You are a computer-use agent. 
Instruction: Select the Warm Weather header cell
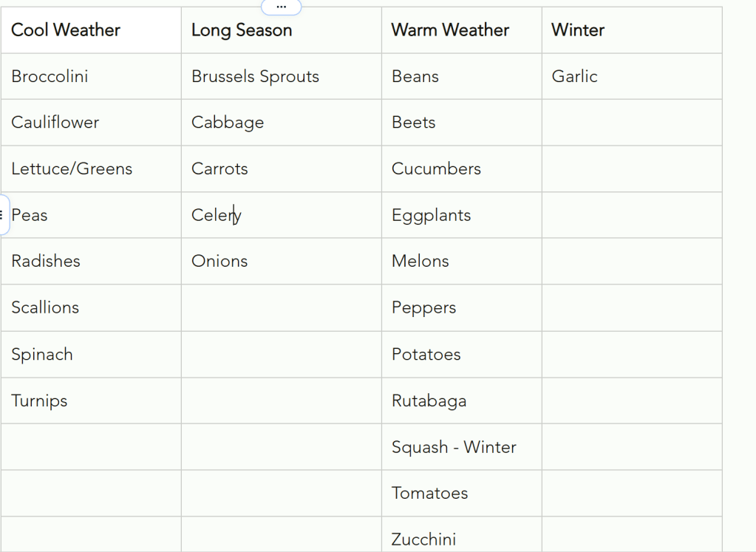click(x=449, y=30)
